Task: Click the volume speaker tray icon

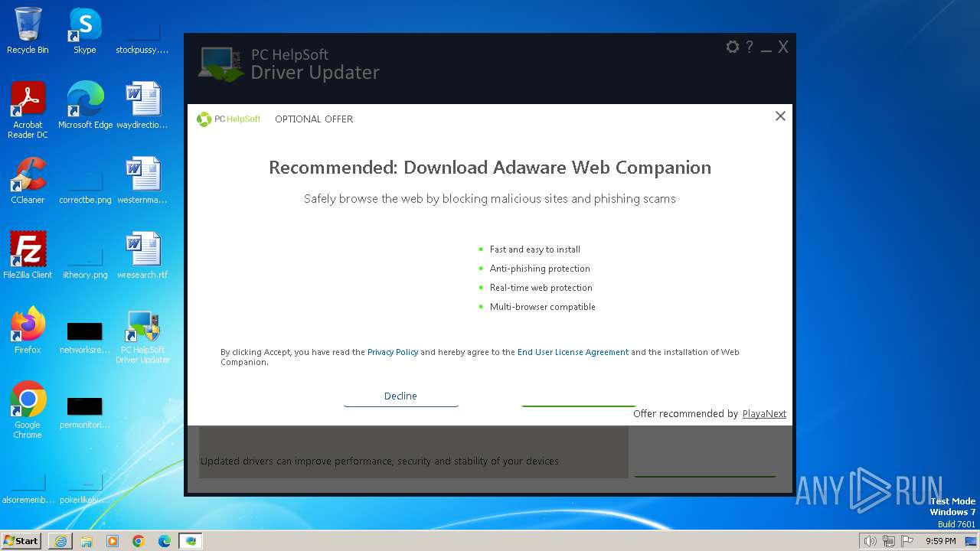Action: coord(870,541)
